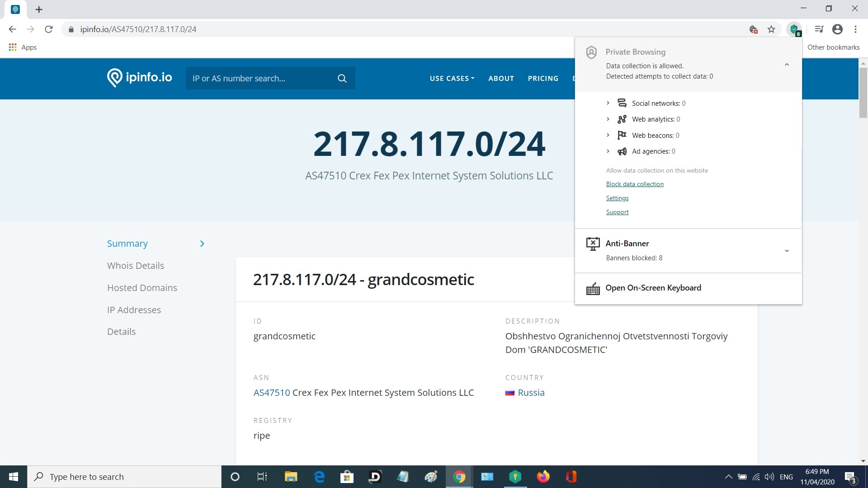Select IP Addresses in the sidebar
This screenshot has width=868, height=488.
[134, 310]
